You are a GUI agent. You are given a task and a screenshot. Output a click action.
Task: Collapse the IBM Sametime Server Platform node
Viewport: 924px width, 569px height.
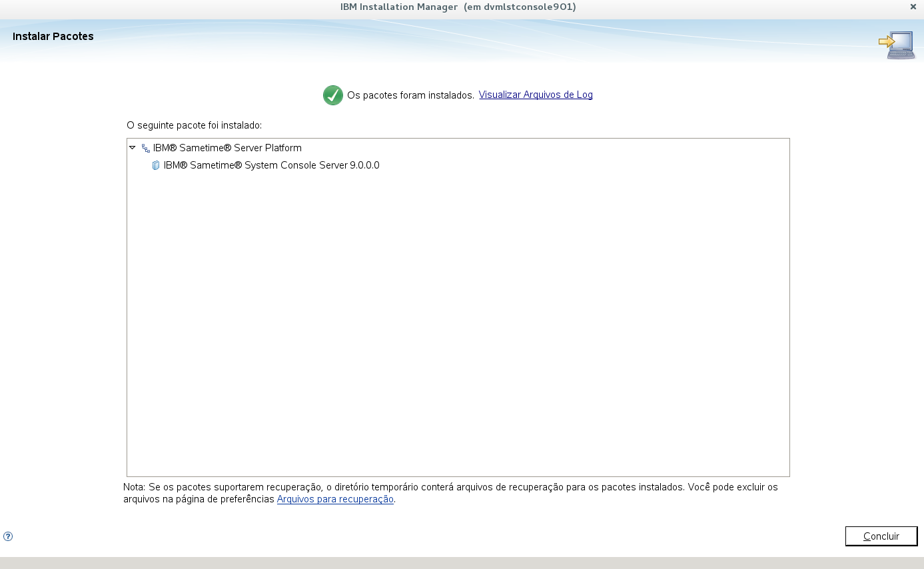(x=133, y=147)
